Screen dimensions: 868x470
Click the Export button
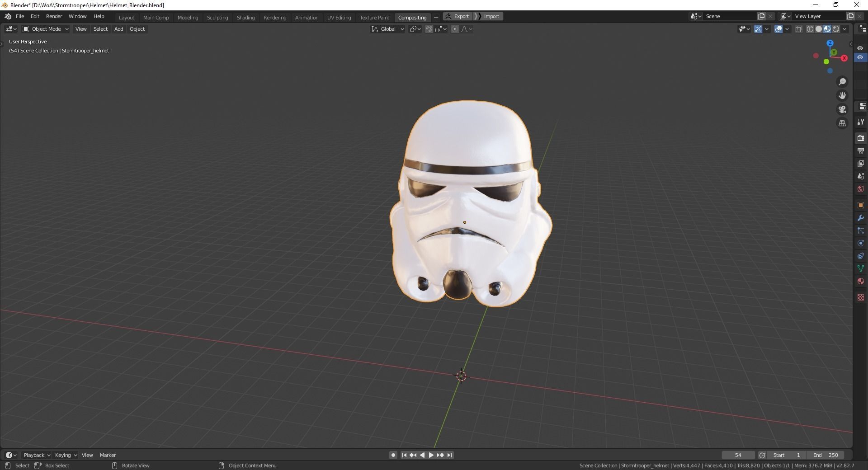click(x=458, y=16)
